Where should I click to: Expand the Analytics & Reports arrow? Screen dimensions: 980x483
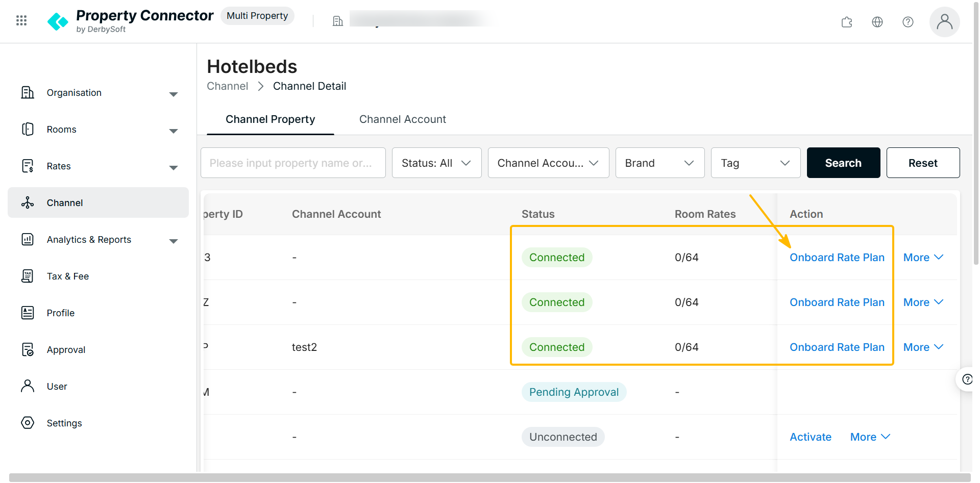coord(174,241)
